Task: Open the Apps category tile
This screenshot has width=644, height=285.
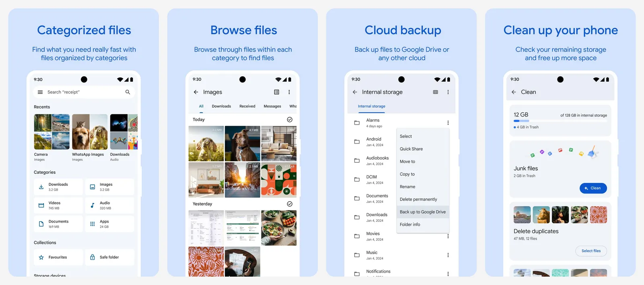Action: point(109,224)
